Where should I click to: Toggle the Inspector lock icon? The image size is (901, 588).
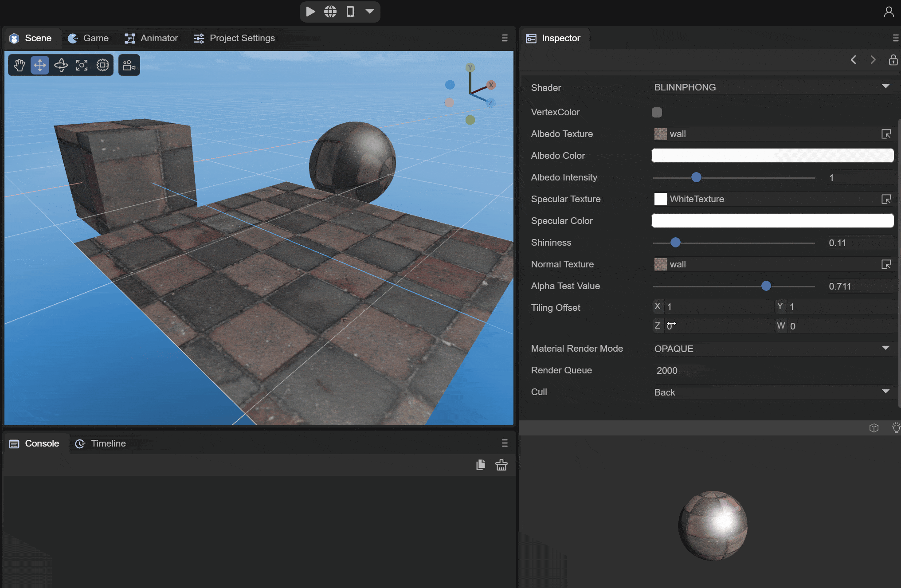coord(893,60)
